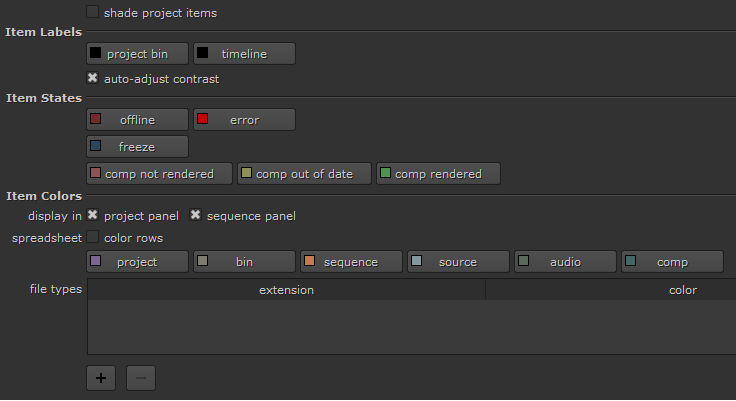Viewport: 736px width, 401px height.
Task: Toggle auto-adjust contrast checkbox
Action: point(93,78)
